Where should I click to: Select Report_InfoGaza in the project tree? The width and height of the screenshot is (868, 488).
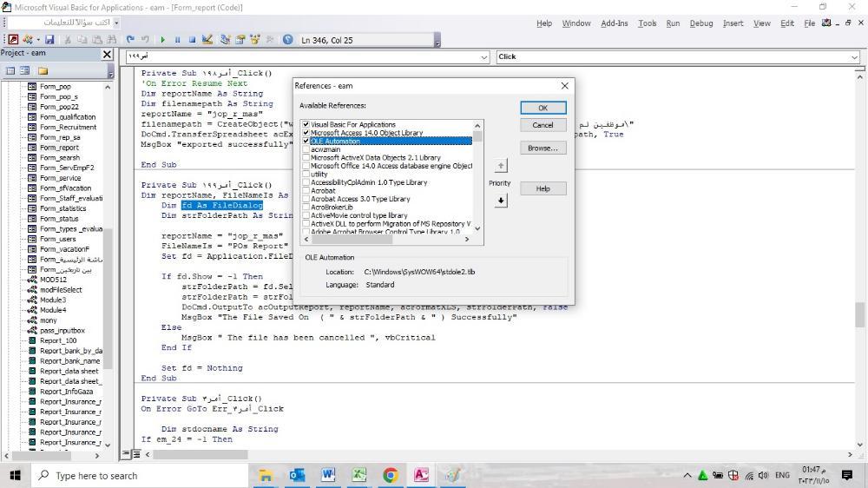[67, 392]
